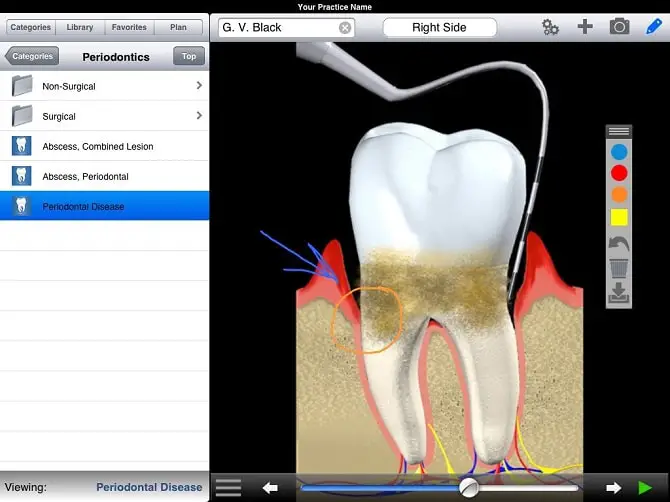670x502 pixels.
Task: Open bottom-left hamburger menu icon
Action: click(228, 488)
